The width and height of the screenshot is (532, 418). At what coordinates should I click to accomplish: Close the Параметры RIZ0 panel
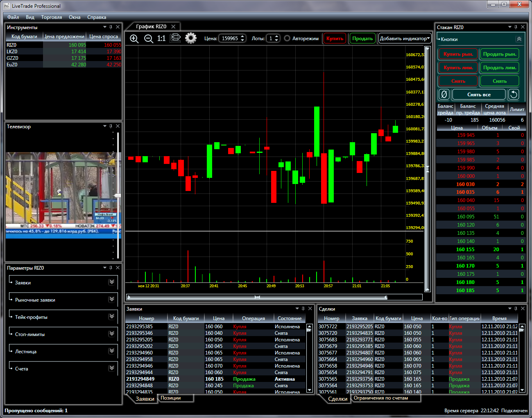click(118, 268)
